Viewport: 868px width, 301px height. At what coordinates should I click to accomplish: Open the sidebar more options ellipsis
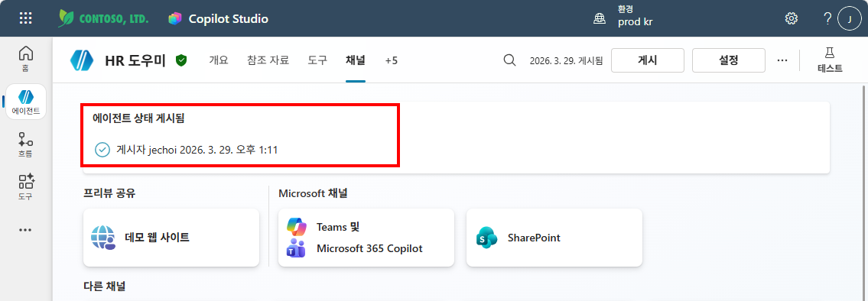pos(25,230)
